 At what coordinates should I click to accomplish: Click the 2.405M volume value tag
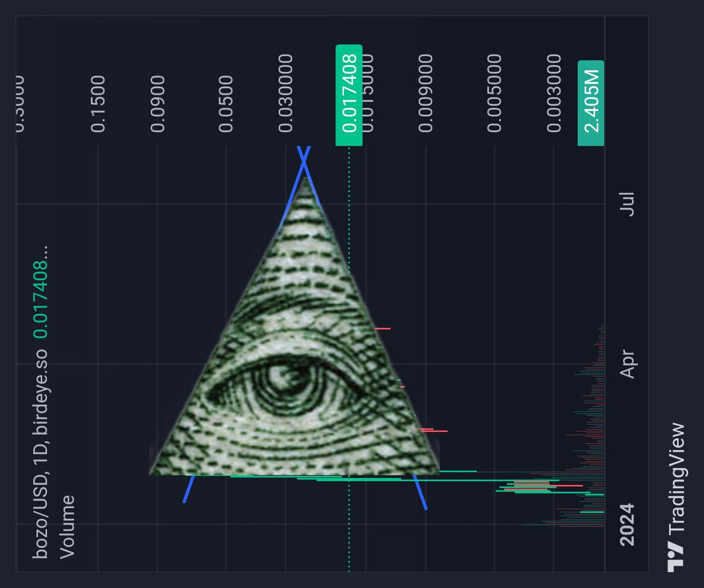coord(591,103)
